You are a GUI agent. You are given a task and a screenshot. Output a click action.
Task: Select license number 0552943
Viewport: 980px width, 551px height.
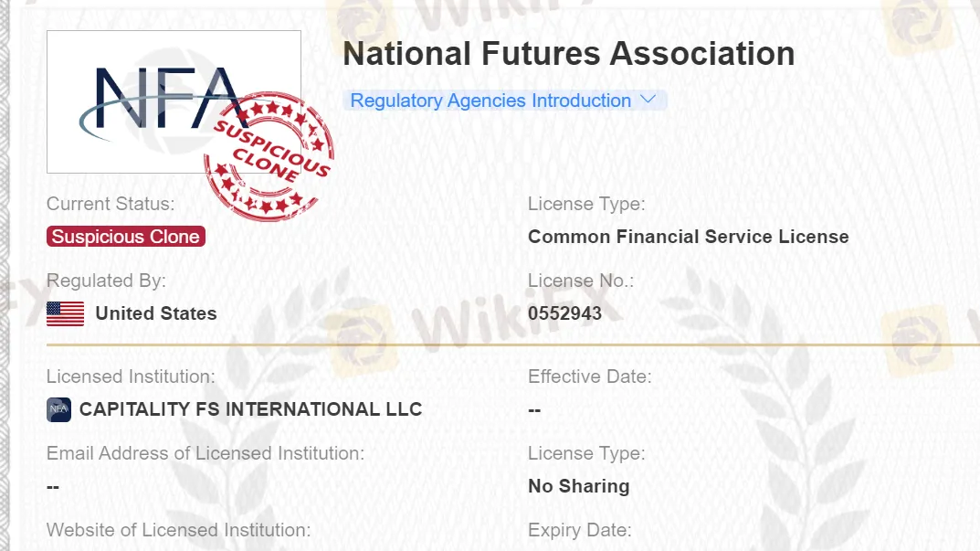coord(564,313)
